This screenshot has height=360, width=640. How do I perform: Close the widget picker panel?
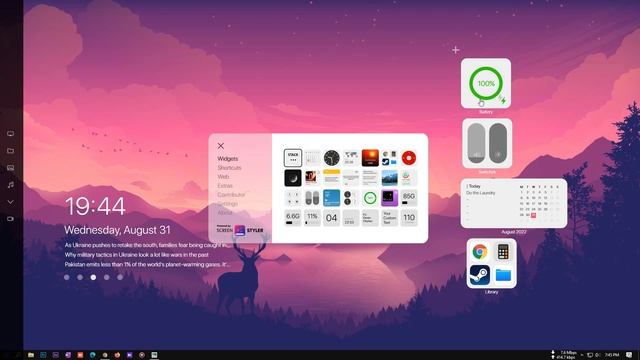(x=221, y=146)
